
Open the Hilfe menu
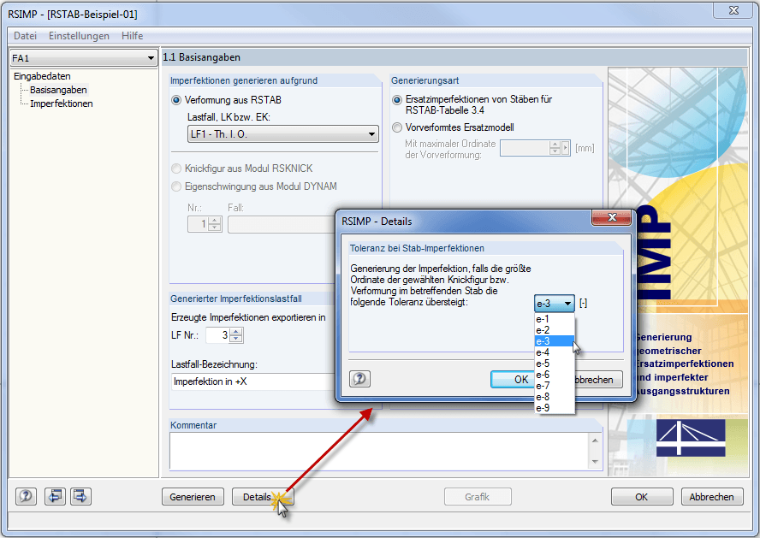click(132, 36)
